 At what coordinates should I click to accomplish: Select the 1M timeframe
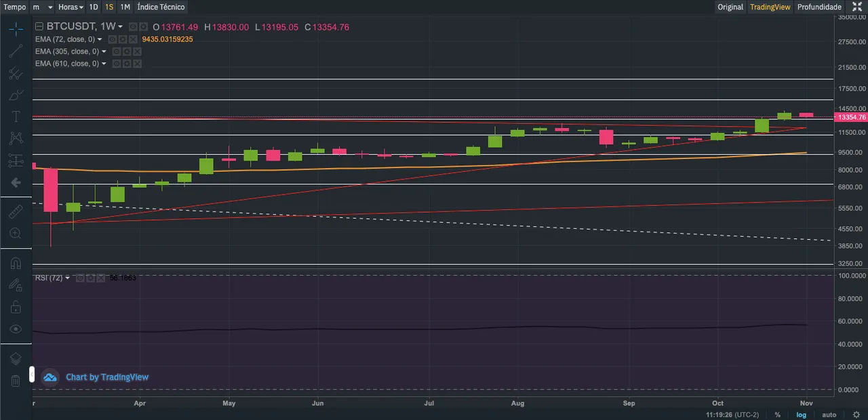125,7
